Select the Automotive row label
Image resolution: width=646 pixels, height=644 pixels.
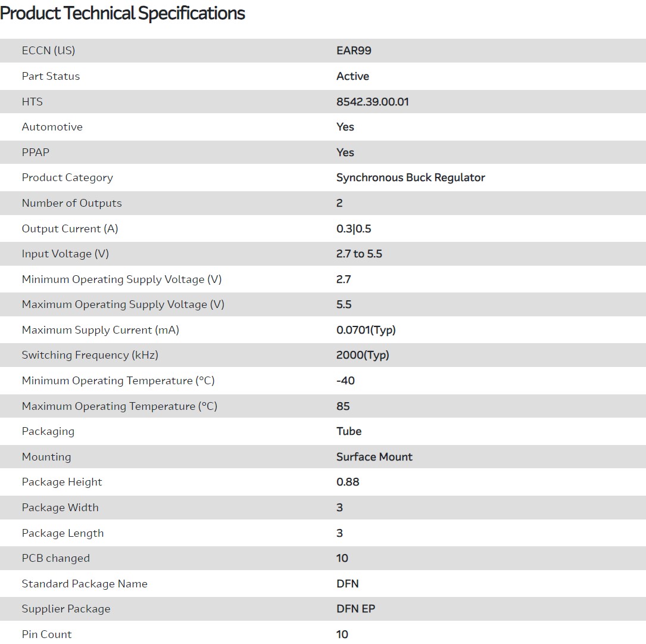click(x=52, y=127)
